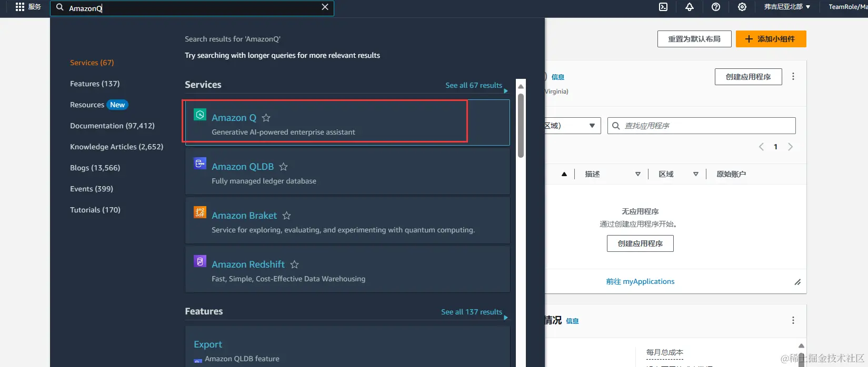
Task: Click 每月总成本 label
Action: click(665, 352)
